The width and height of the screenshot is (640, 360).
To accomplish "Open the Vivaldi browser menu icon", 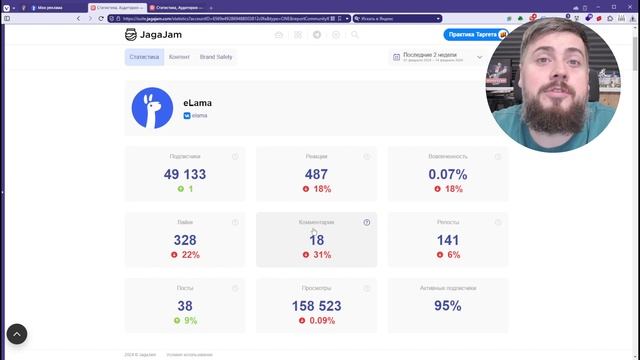I will 7,8.
